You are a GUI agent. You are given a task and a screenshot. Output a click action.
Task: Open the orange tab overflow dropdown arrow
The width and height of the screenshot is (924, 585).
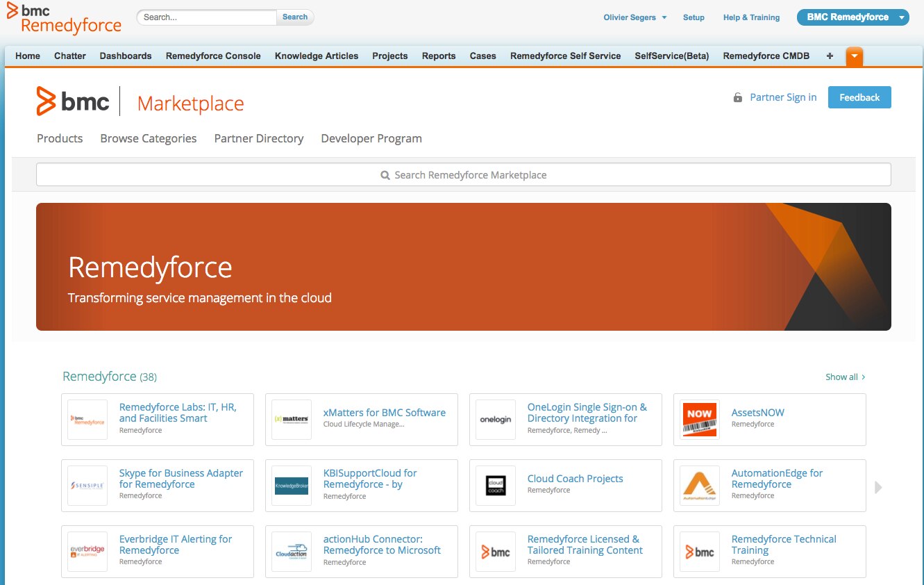855,56
